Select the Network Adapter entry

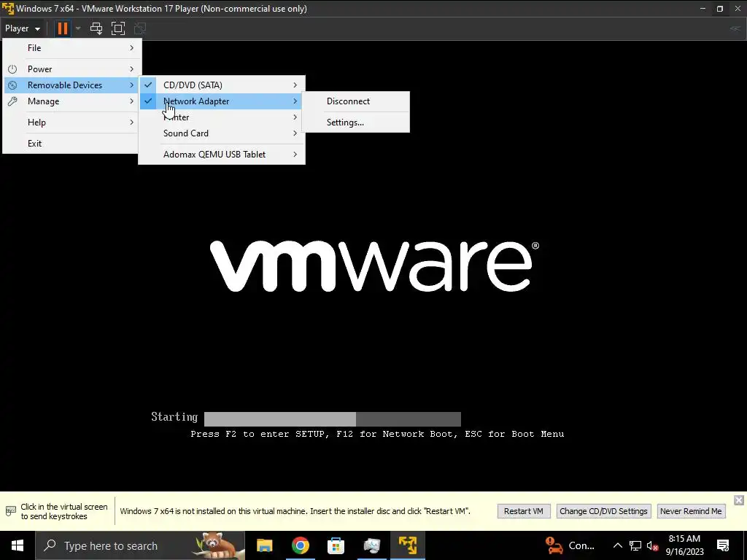(x=222, y=101)
